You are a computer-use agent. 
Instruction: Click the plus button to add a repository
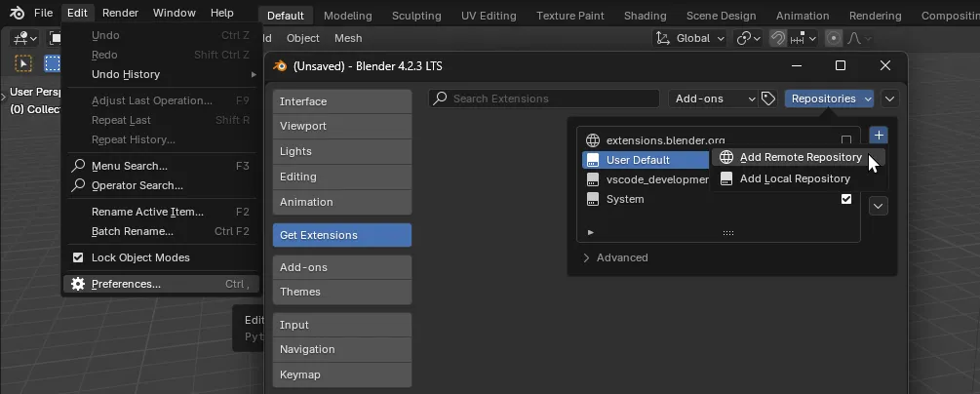879,136
